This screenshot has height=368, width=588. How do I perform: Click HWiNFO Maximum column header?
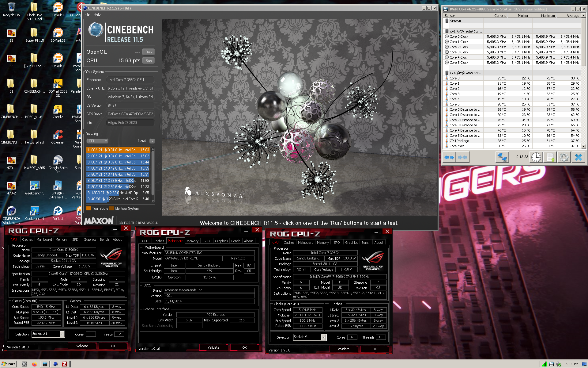coord(544,16)
